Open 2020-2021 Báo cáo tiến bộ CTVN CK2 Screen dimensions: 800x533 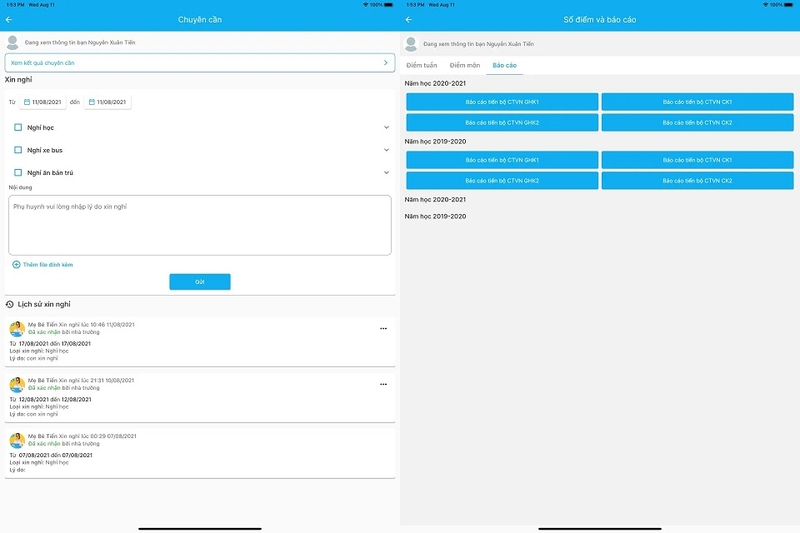tap(697, 122)
